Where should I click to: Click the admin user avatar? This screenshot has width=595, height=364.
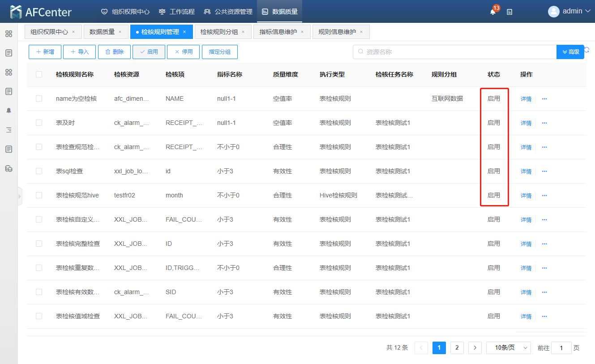coord(554,11)
